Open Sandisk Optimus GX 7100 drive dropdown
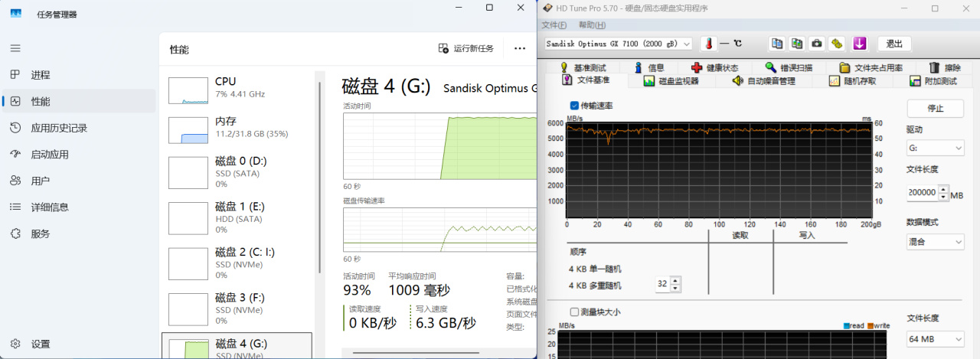 618,44
